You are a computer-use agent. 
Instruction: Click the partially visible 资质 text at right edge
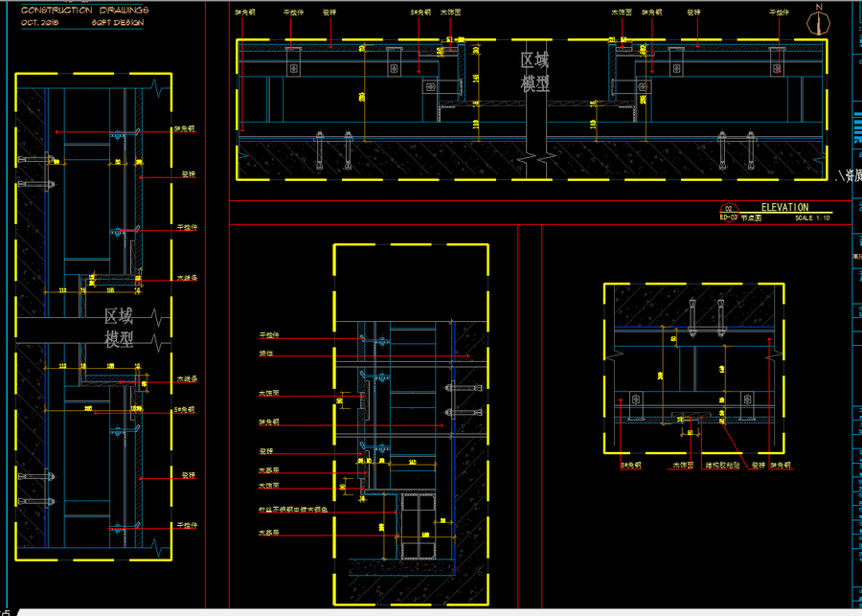tap(849, 176)
